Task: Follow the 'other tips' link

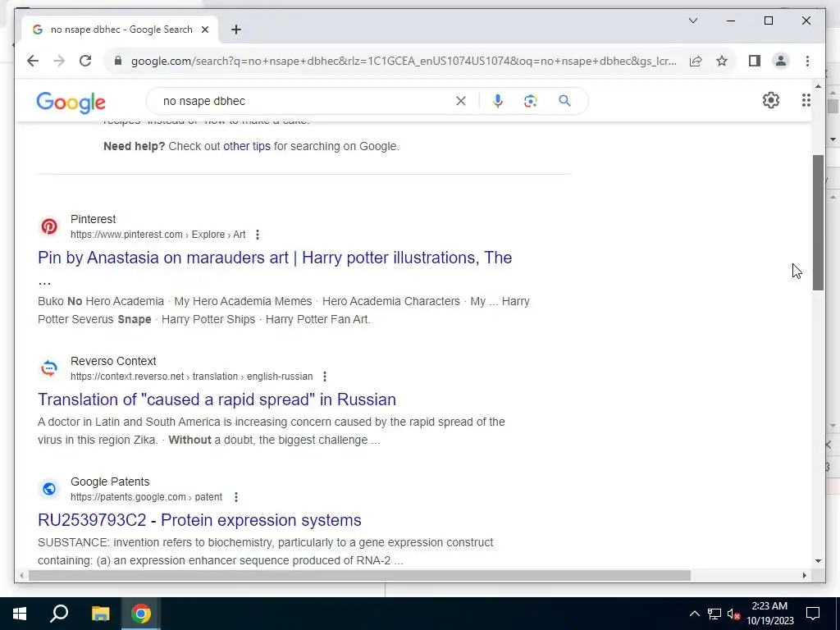Action: pos(246,146)
